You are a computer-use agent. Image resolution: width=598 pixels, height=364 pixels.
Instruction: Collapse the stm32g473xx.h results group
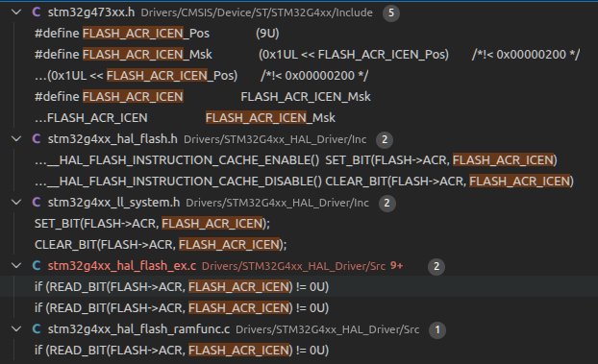[16, 12]
